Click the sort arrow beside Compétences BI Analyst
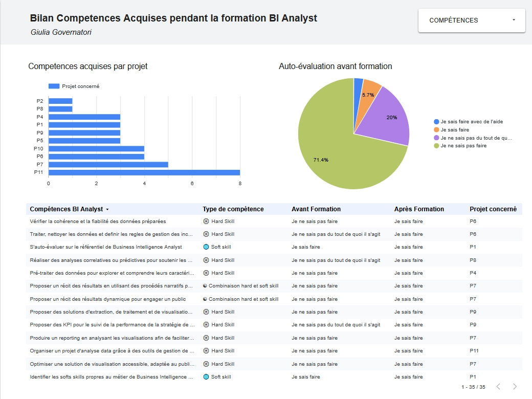 pos(107,210)
